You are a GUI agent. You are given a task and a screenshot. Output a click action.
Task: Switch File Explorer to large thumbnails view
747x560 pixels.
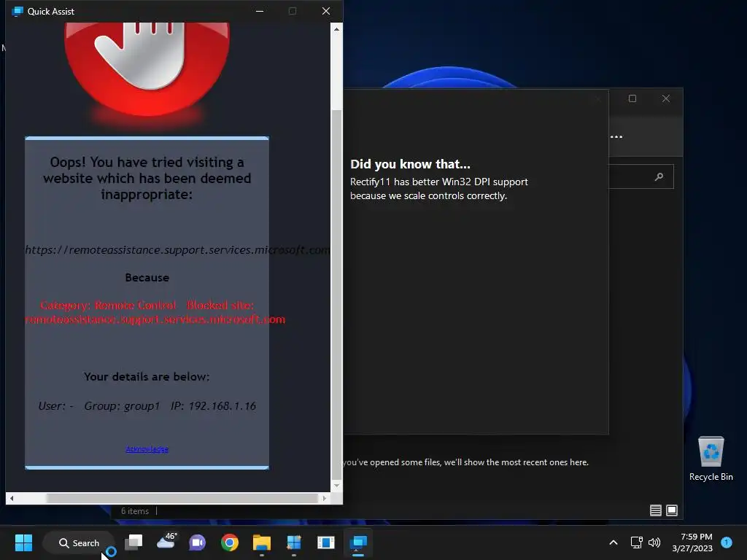click(x=672, y=510)
